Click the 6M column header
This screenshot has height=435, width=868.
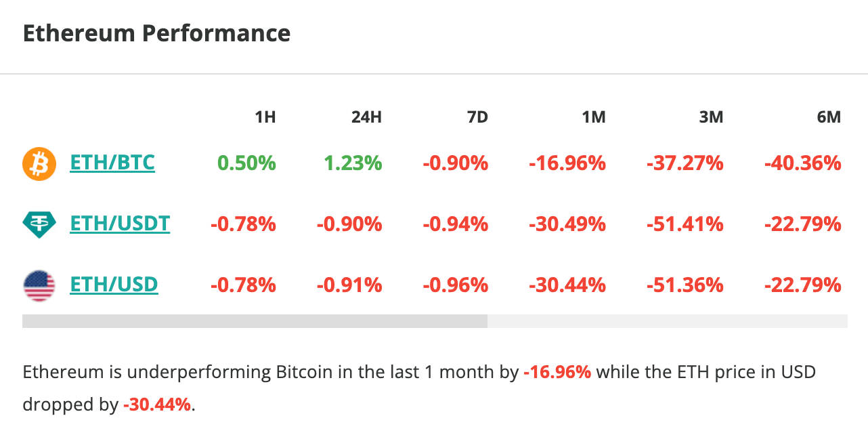click(828, 117)
